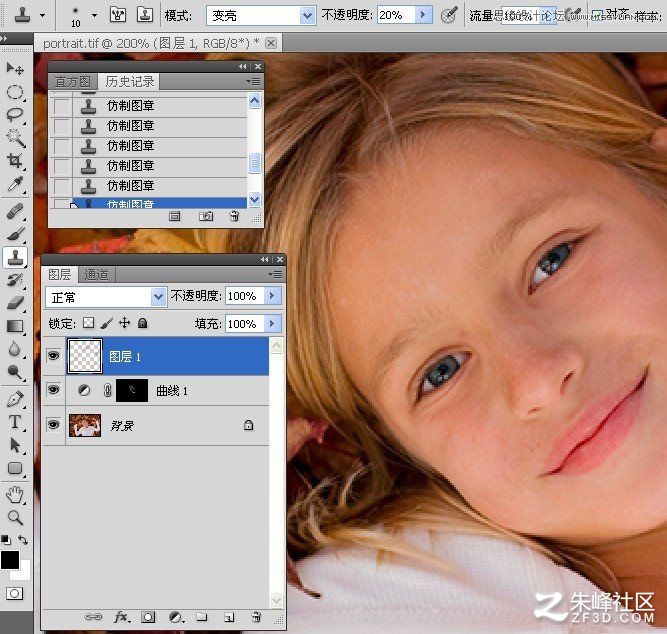
Task: Open the brush preset picker dropdown
Action: (94, 16)
